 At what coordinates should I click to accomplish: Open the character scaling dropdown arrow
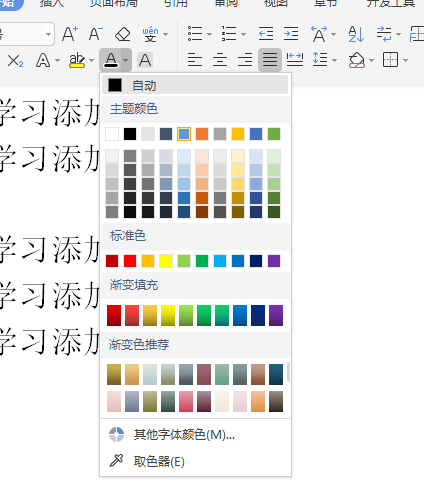(x=333, y=34)
